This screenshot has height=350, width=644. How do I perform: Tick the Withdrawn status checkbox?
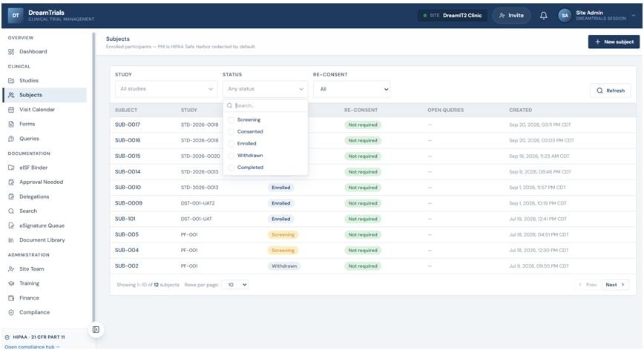(231, 156)
